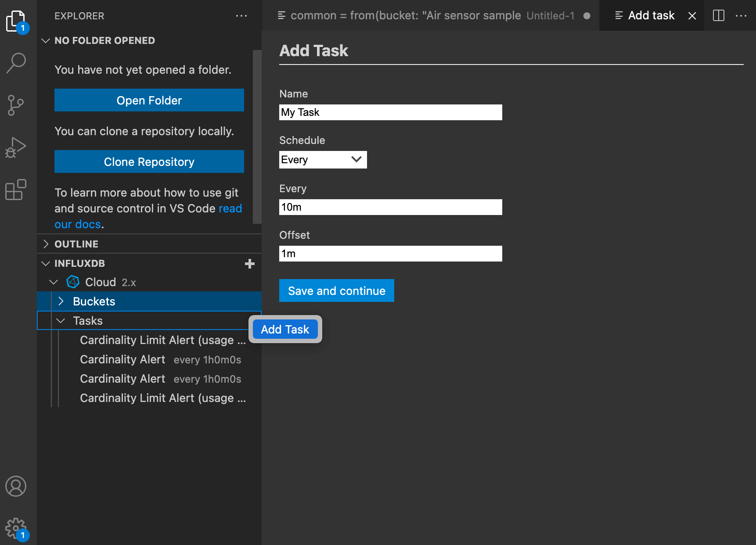The width and height of the screenshot is (756, 545).
Task: Open the Search view in the activity bar
Action: pos(17,62)
